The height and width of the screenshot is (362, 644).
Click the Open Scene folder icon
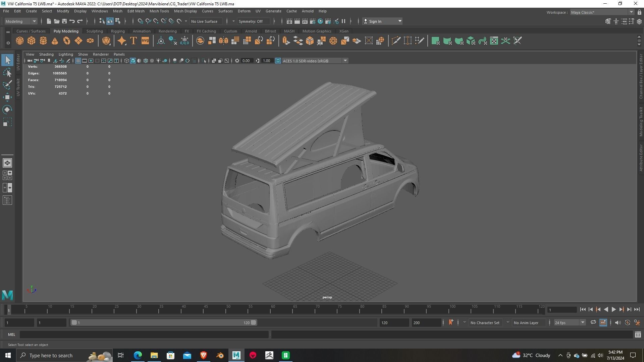point(56,21)
